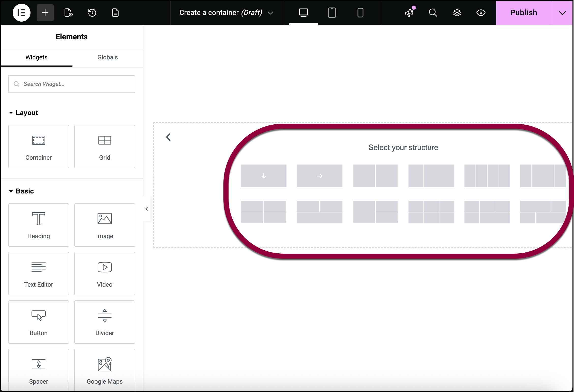Open the Structure layers icon
574x392 pixels.
tap(457, 13)
